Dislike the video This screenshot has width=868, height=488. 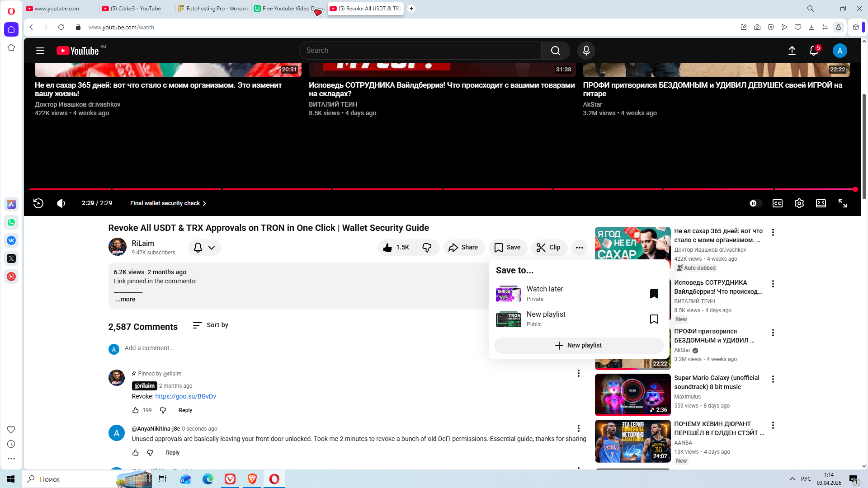(x=427, y=248)
